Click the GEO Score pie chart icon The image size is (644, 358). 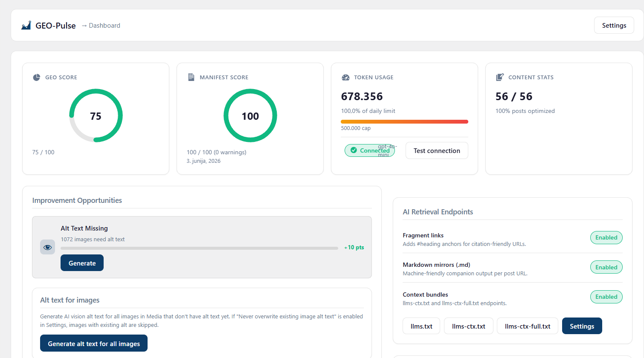tap(36, 77)
